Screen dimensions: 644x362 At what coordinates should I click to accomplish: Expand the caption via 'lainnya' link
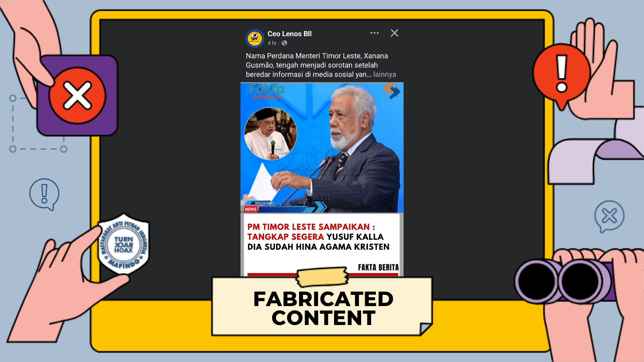pos(384,74)
